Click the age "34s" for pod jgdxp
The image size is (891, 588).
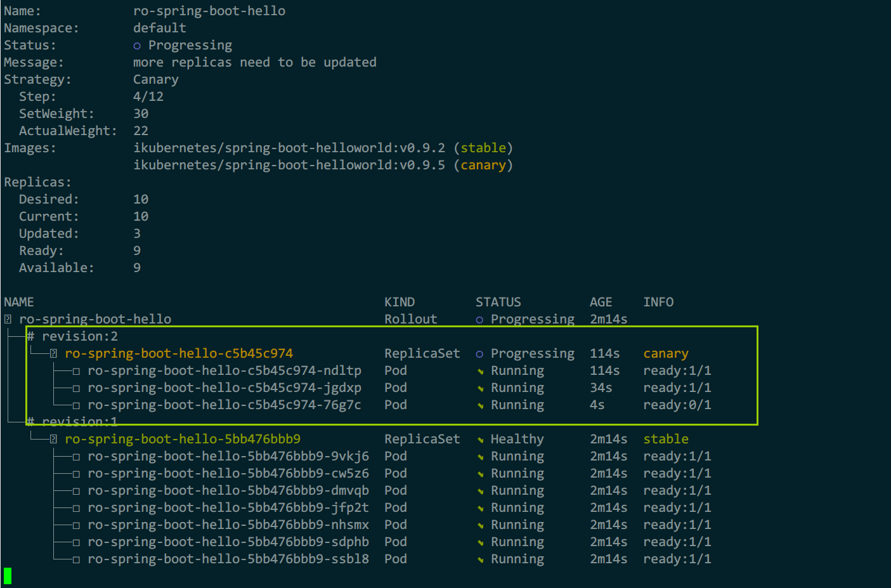click(x=601, y=388)
